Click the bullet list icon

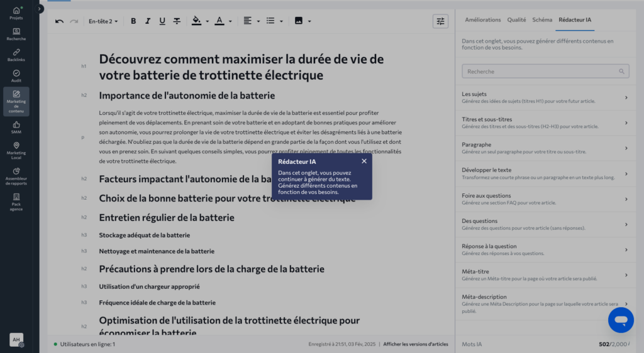270,21
